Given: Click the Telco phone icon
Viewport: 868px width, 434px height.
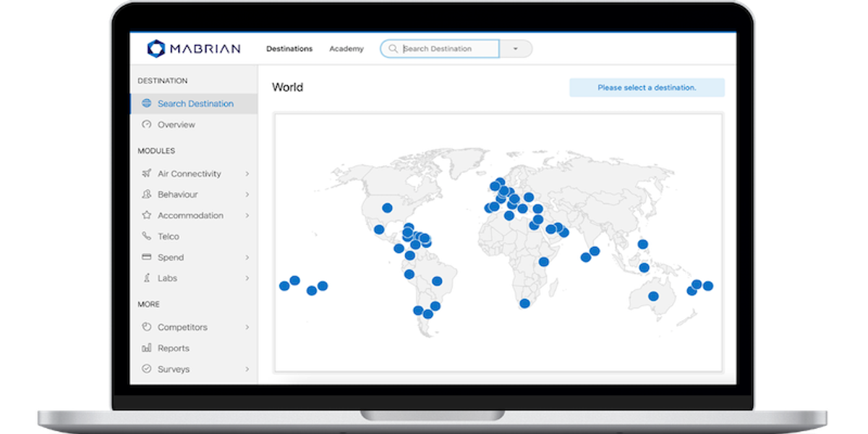Looking at the screenshot, I should pos(147,236).
